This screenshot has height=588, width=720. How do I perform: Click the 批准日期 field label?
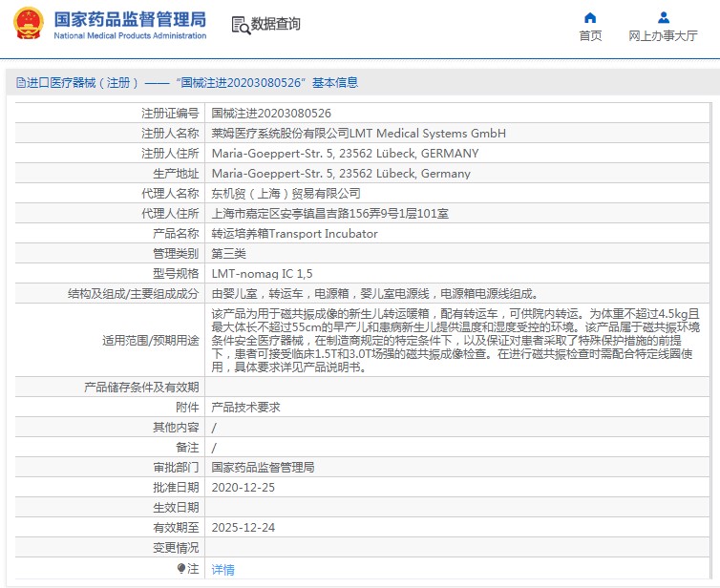pyautogui.click(x=176, y=488)
